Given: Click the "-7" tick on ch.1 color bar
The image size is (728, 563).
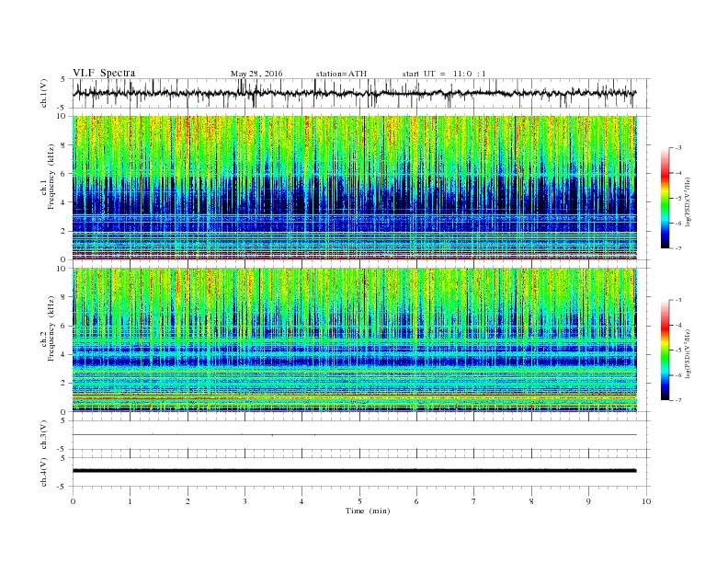Looking at the screenshot, I should tap(677, 248).
